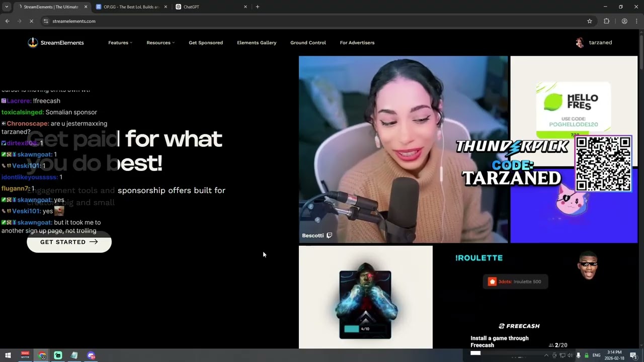This screenshot has height=362, width=644.
Task: Click the green lock tray icon
Action: click(587, 355)
